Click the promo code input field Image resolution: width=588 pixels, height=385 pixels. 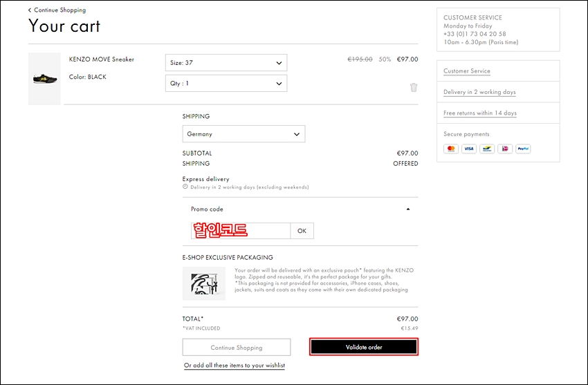(x=241, y=231)
